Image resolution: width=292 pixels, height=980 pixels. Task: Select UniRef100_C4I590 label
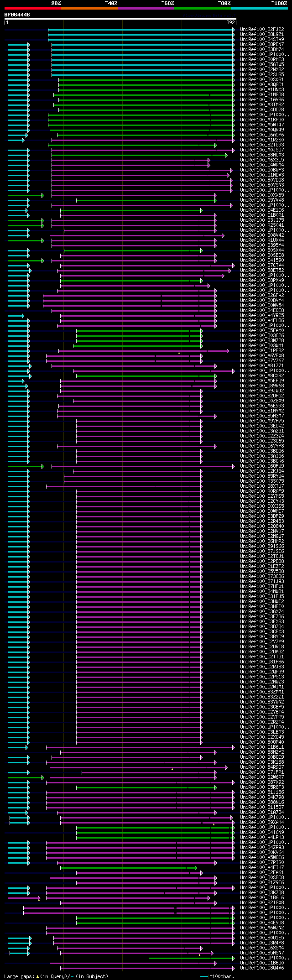[x=262, y=260]
